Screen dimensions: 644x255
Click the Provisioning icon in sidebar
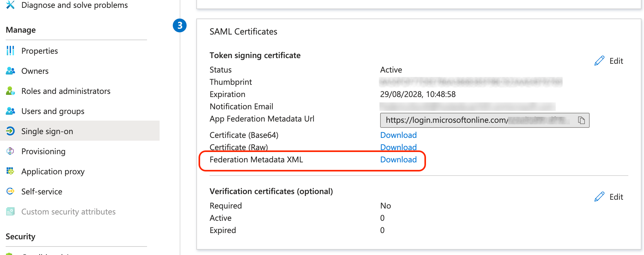[x=10, y=151]
